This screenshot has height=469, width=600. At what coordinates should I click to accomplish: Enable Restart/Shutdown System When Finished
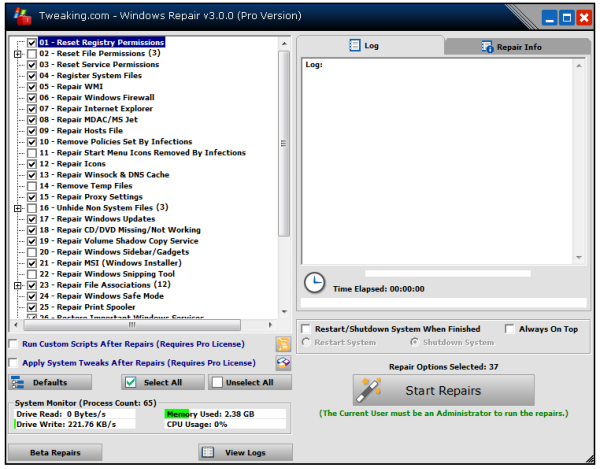(306, 329)
